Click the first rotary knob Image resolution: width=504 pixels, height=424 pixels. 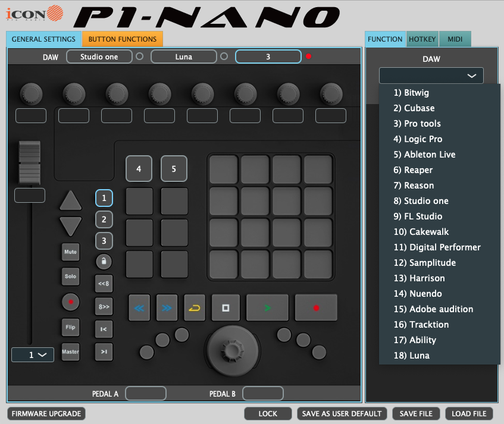[31, 94]
